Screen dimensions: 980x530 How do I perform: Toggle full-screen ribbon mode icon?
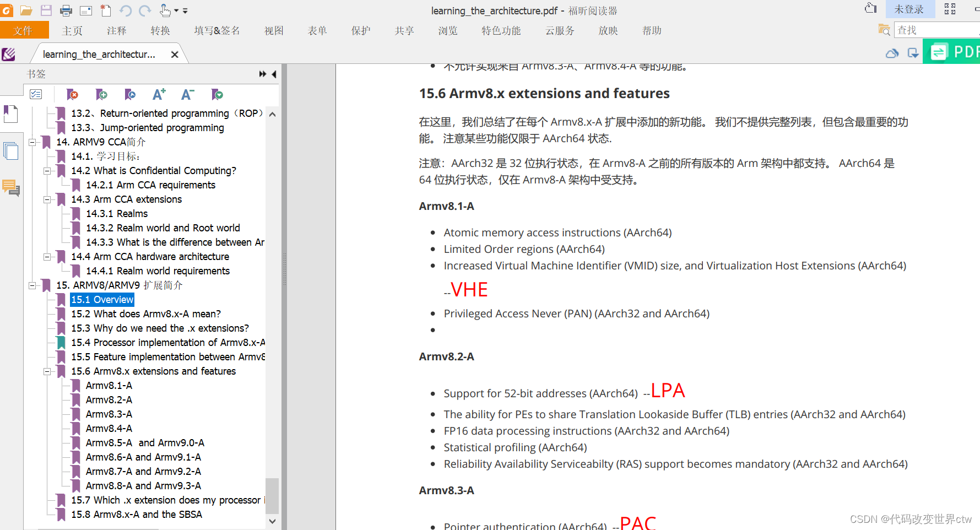pos(950,8)
